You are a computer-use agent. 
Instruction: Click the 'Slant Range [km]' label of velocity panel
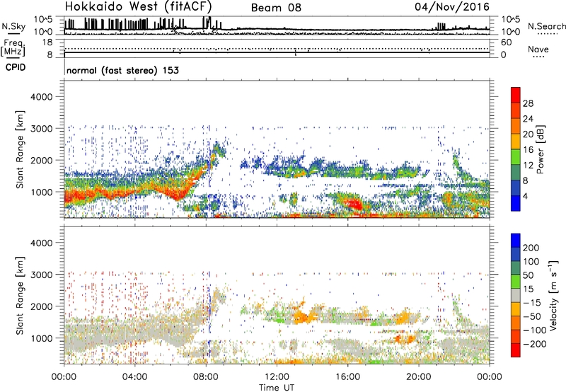(20, 296)
